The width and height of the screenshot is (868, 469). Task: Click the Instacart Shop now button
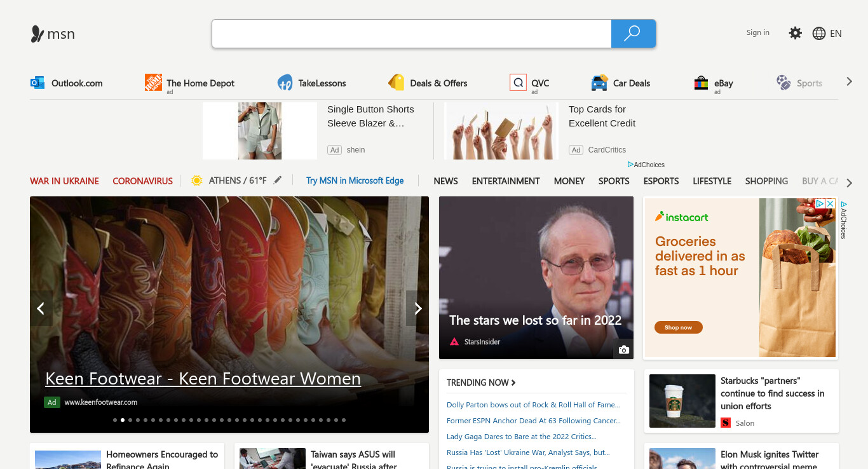(x=678, y=327)
